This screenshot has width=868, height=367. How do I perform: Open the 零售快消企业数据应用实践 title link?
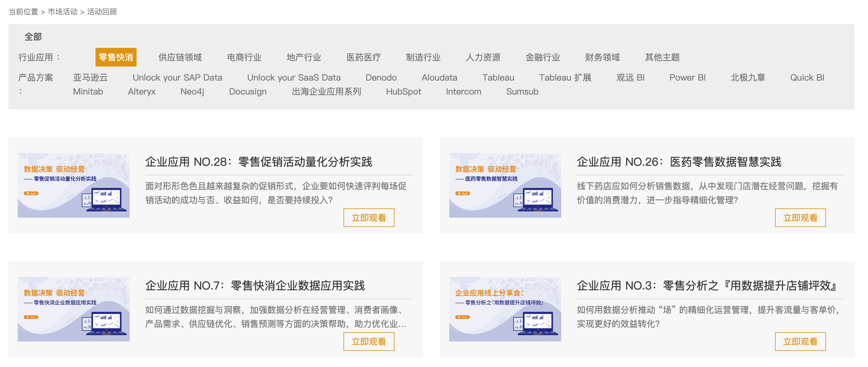click(256, 285)
